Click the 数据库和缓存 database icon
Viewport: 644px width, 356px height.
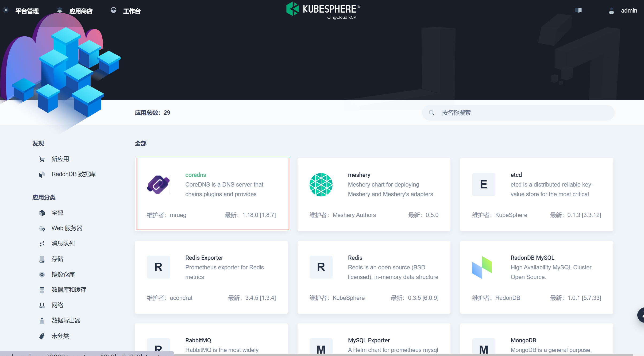click(x=42, y=290)
